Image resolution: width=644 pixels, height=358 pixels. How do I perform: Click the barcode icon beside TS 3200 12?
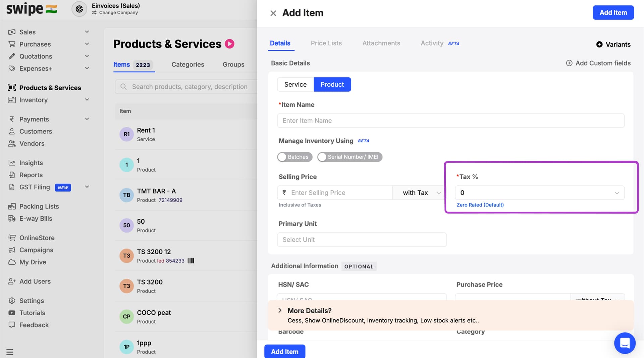point(191,261)
